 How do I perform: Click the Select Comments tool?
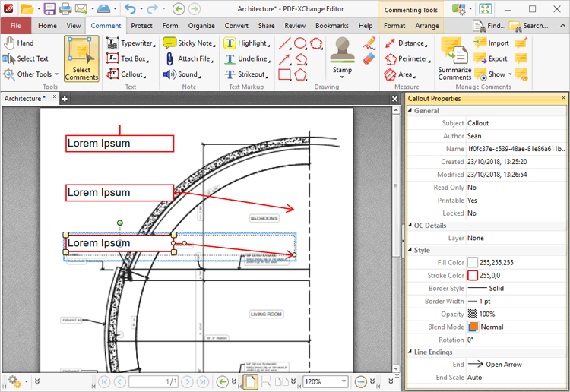(x=81, y=58)
